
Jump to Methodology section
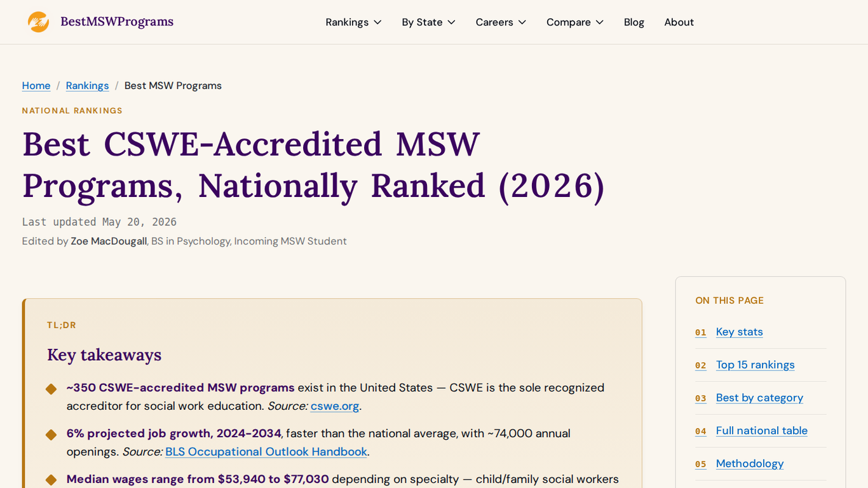click(x=750, y=464)
